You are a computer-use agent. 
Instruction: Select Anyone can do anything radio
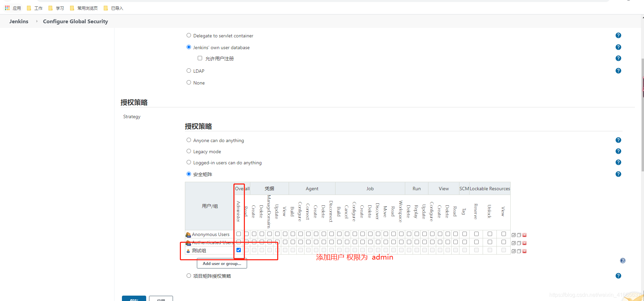point(189,140)
